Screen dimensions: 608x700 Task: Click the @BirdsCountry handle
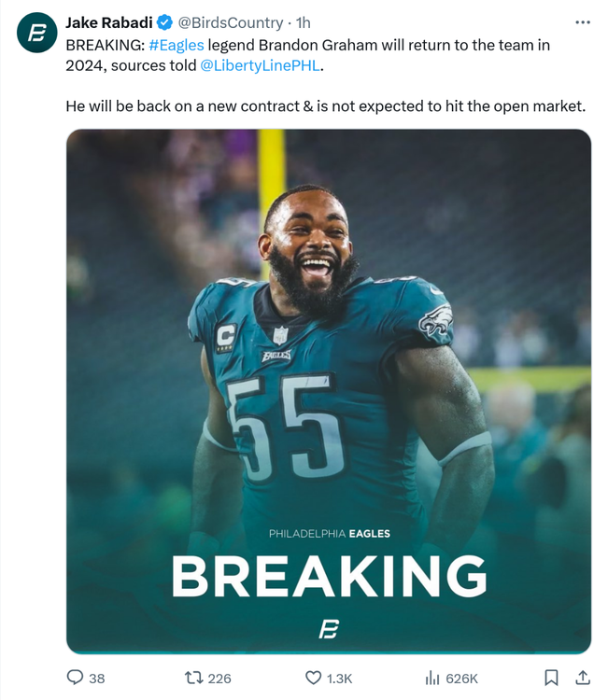click(x=231, y=22)
